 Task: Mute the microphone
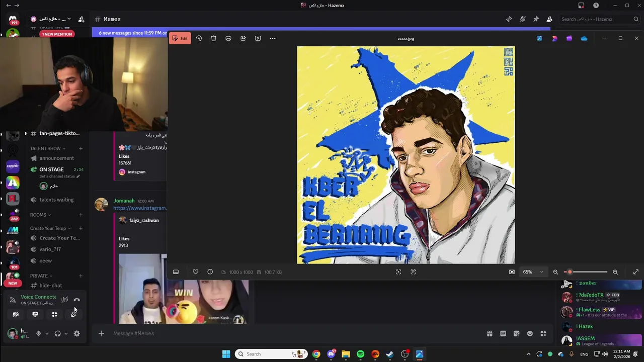pyautogui.click(x=38, y=333)
